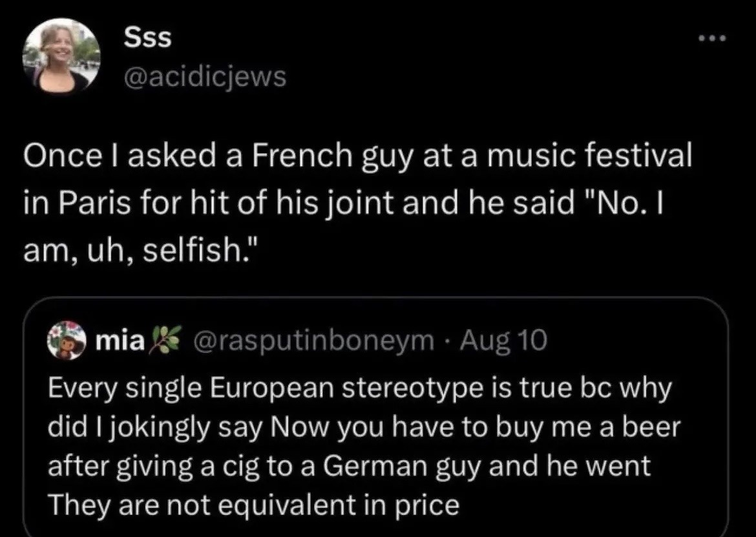Open the @acidicjews handle link
Viewport: 756px width, 537px height.
[x=204, y=78]
